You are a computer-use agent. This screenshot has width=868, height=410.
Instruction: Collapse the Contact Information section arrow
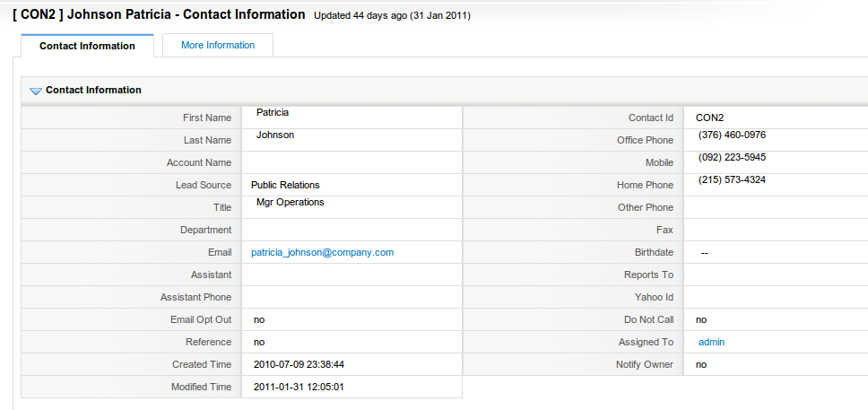tap(36, 91)
